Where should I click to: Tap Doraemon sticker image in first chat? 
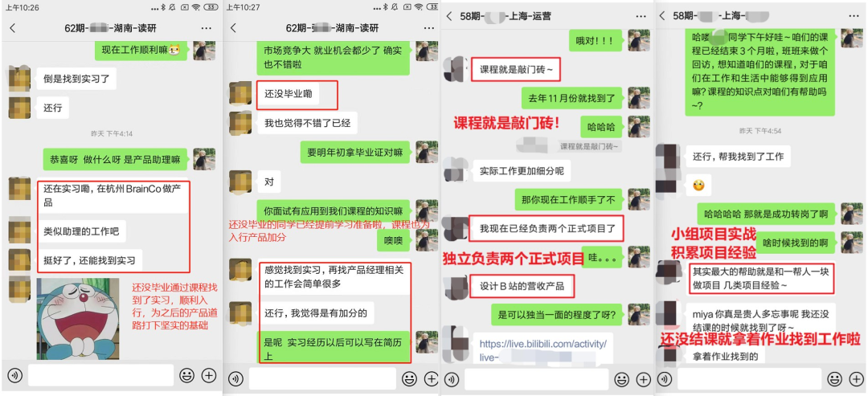click(x=78, y=319)
